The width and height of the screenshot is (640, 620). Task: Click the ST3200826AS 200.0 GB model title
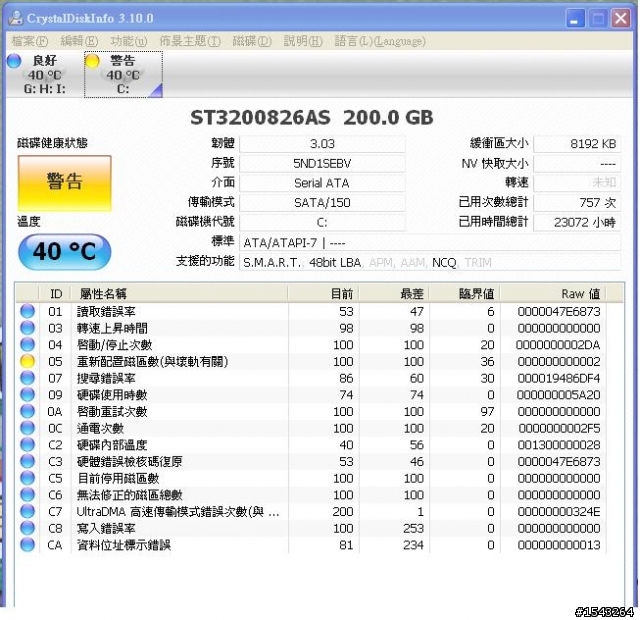pos(312,118)
